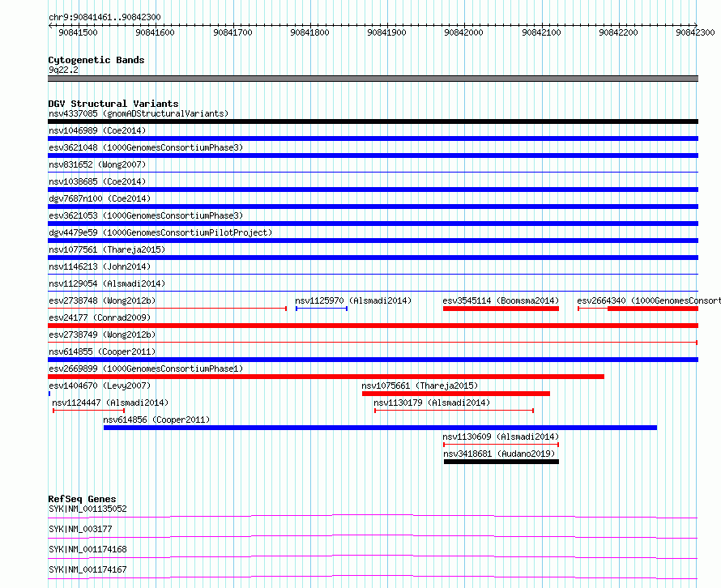Viewport: 721px width, 588px height.
Task: Click the 9q22.2 band label
Action: point(63,70)
